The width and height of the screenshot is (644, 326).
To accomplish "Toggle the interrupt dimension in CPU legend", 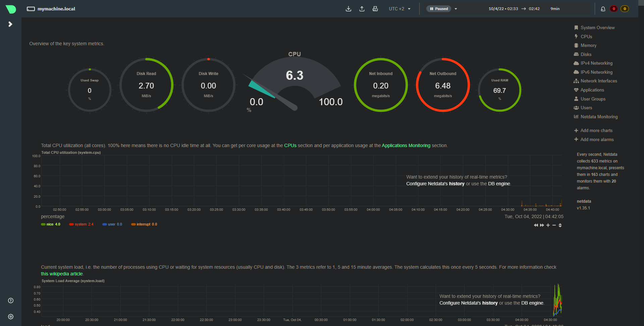I will [x=143, y=224].
